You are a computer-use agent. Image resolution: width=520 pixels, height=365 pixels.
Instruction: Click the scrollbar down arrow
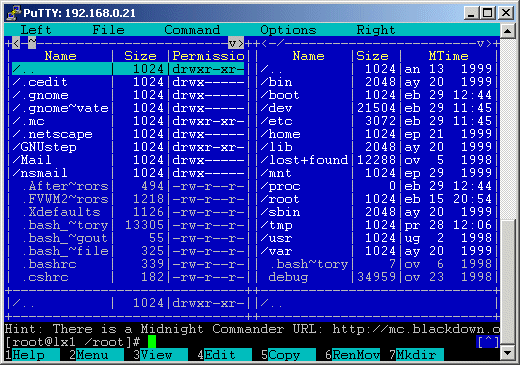pyautogui.click(x=508, y=353)
